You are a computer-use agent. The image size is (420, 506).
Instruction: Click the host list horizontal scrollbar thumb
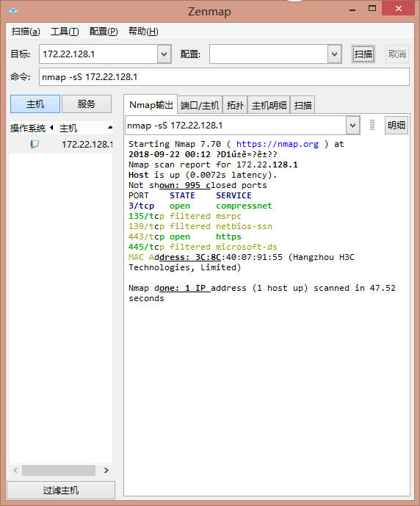click(x=59, y=471)
